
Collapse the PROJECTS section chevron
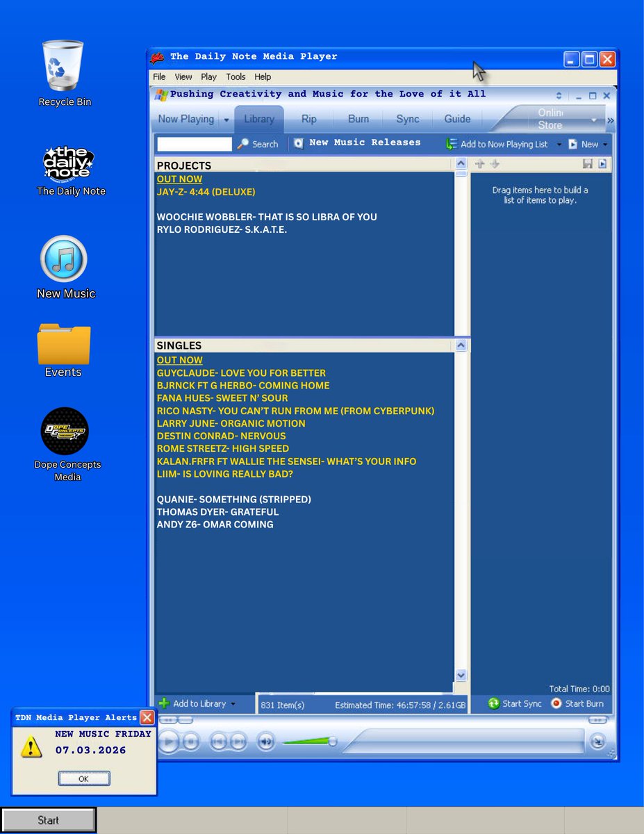click(x=461, y=164)
